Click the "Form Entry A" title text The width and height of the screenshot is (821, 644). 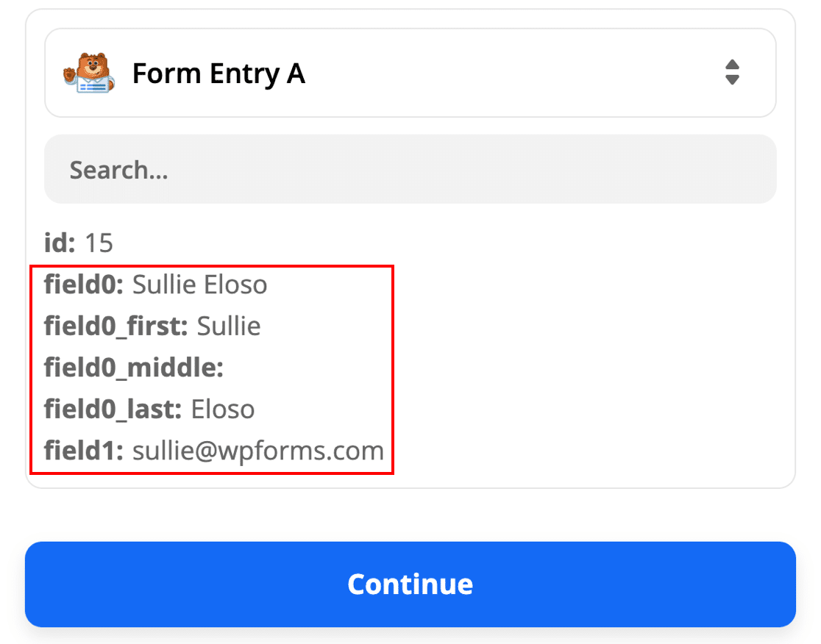coord(218,74)
